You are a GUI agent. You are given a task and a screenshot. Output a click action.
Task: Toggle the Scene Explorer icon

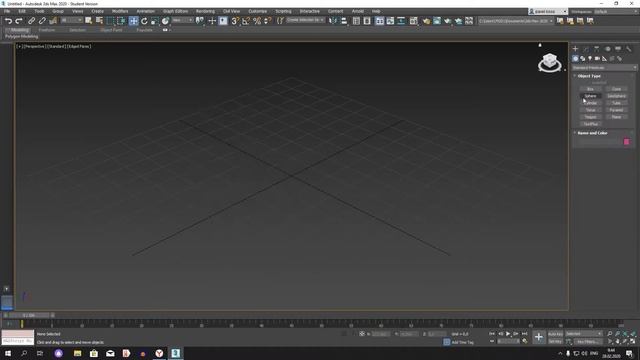(x=356, y=21)
